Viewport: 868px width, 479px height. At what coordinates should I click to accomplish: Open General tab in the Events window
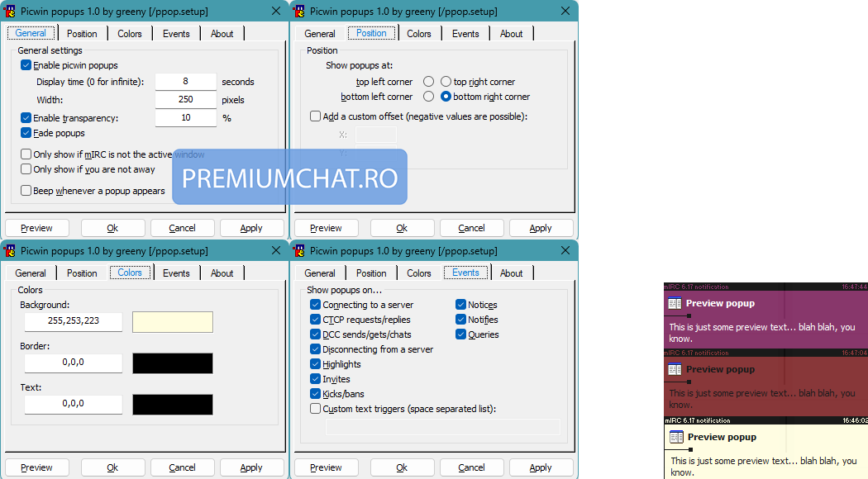(x=320, y=273)
